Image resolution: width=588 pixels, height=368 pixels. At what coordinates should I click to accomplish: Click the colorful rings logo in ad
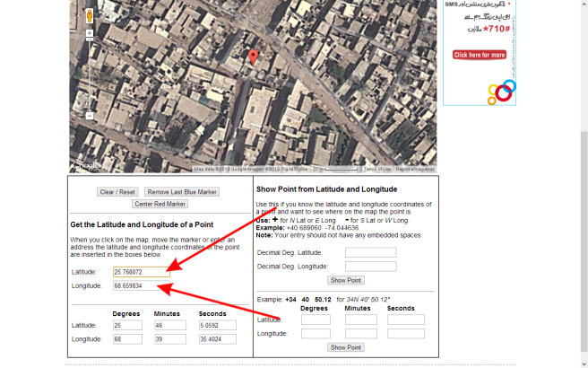tap(501, 92)
